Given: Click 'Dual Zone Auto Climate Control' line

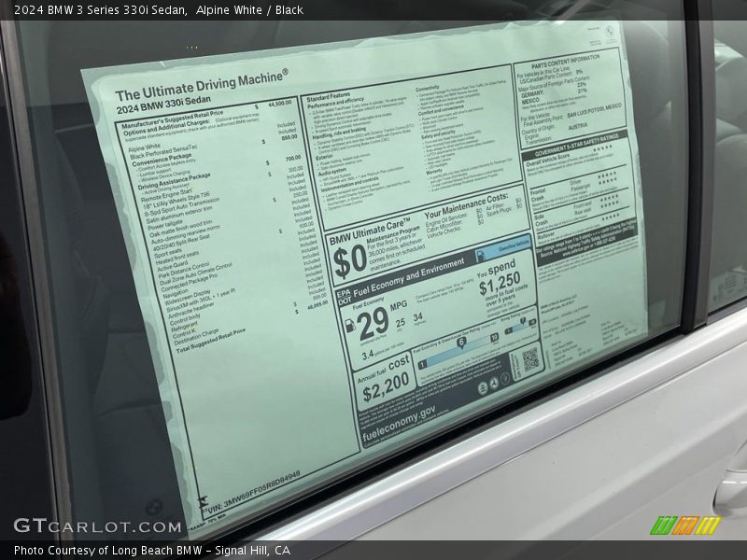Looking at the screenshot, I should (x=196, y=274).
